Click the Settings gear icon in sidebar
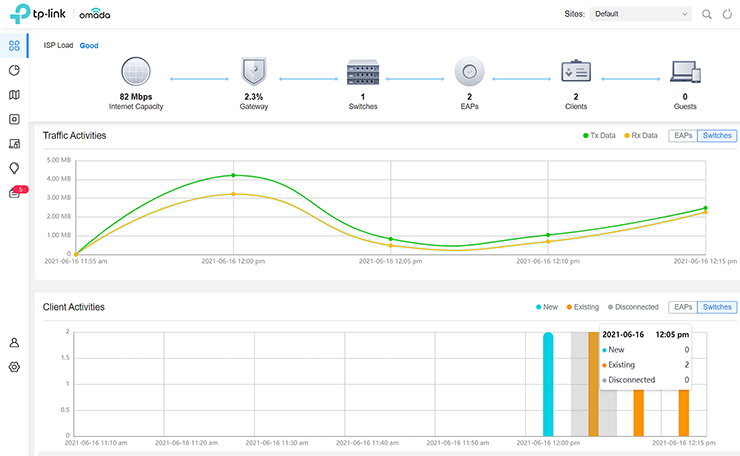Screen dimensions: 740x456 (14, 367)
